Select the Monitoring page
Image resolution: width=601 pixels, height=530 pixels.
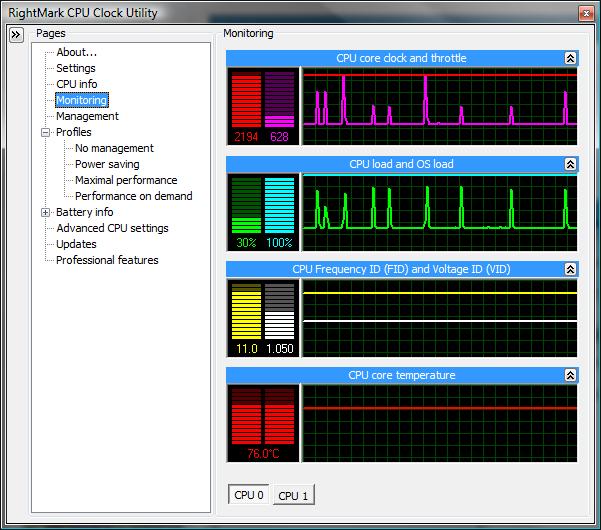pyautogui.click(x=82, y=100)
